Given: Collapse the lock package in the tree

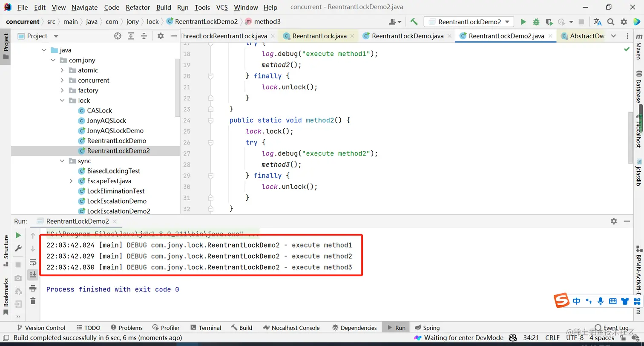Looking at the screenshot, I should click(62, 101).
